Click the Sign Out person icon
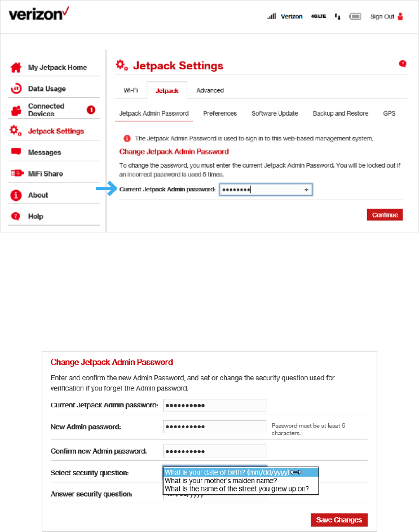Screen dimensions: 419x532 [x=400, y=16]
